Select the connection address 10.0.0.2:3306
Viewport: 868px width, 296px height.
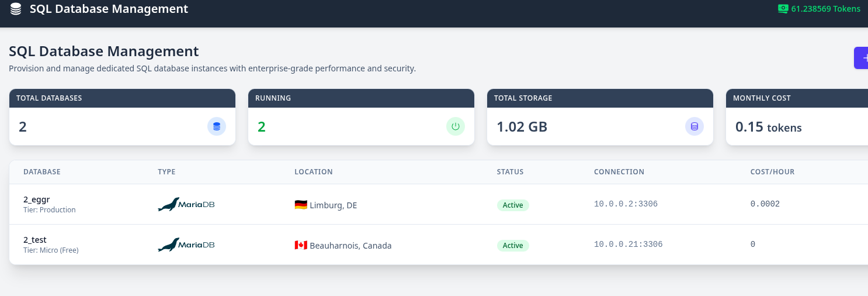(x=626, y=204)
